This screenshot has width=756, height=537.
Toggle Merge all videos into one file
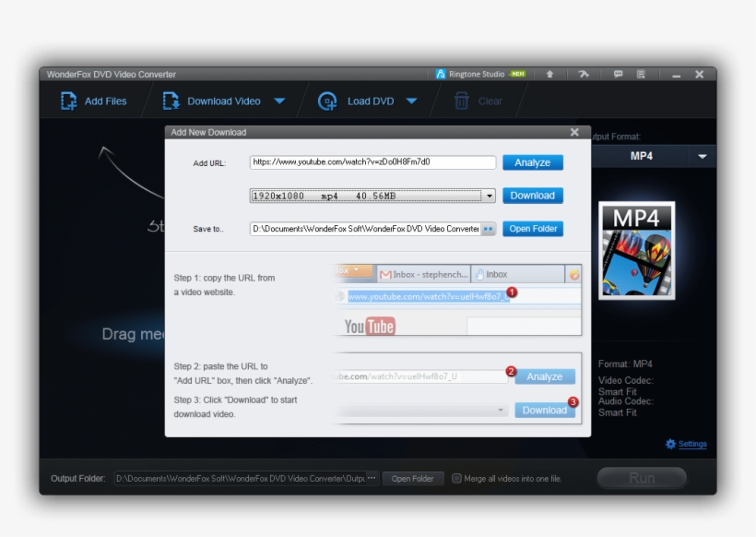click(x=456, y=479)
